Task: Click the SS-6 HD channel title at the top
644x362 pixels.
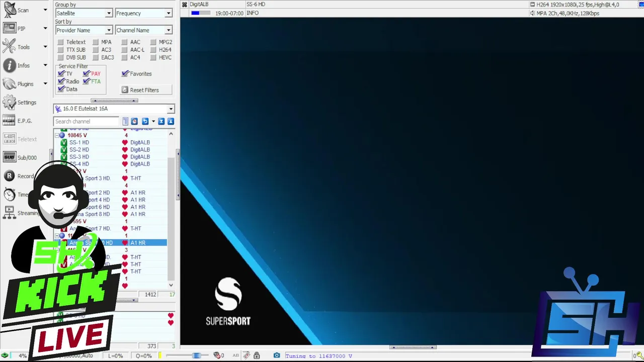Action: (256, 5)
